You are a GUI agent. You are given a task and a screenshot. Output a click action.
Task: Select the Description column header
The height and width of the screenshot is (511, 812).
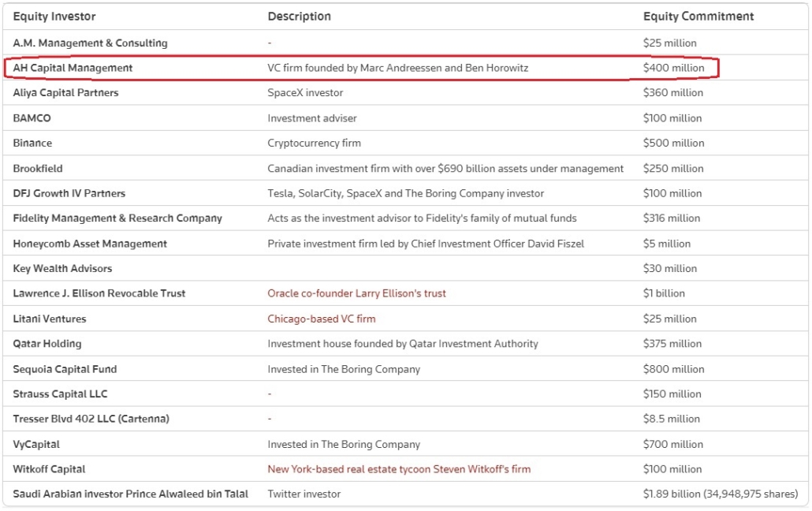point(299,17)
